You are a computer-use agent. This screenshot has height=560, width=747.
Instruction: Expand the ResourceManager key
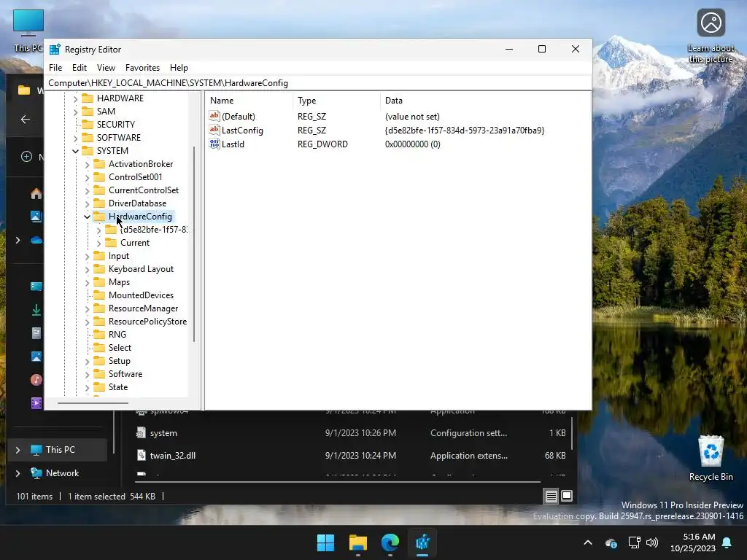(x=87, y=309)
